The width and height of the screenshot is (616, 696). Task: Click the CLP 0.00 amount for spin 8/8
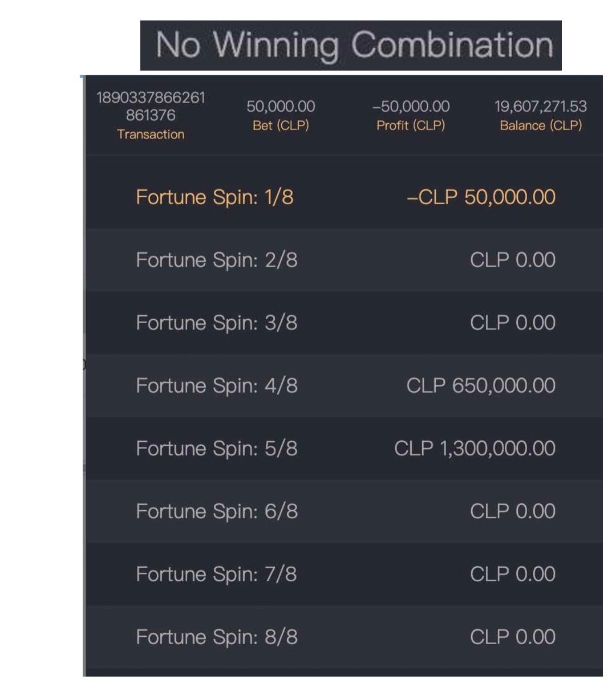pyautogui.click(x=512, y=637)
